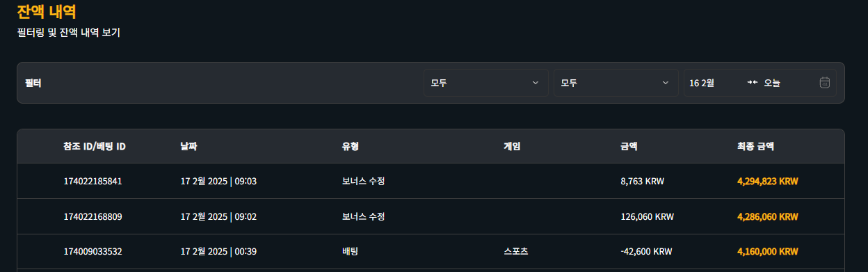Open reference ID 174022185841
The width and height of the screenshot is (868, 272).
[x=93, y=181]
